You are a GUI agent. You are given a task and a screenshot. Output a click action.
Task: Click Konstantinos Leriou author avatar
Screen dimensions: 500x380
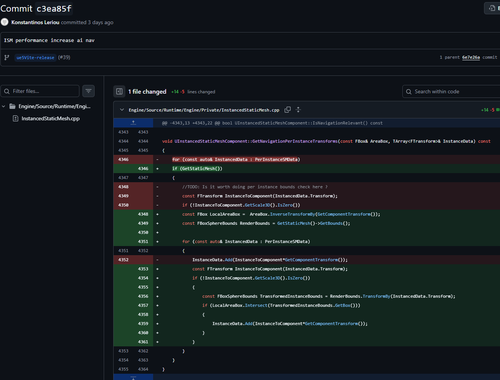(x=4, y=22)
